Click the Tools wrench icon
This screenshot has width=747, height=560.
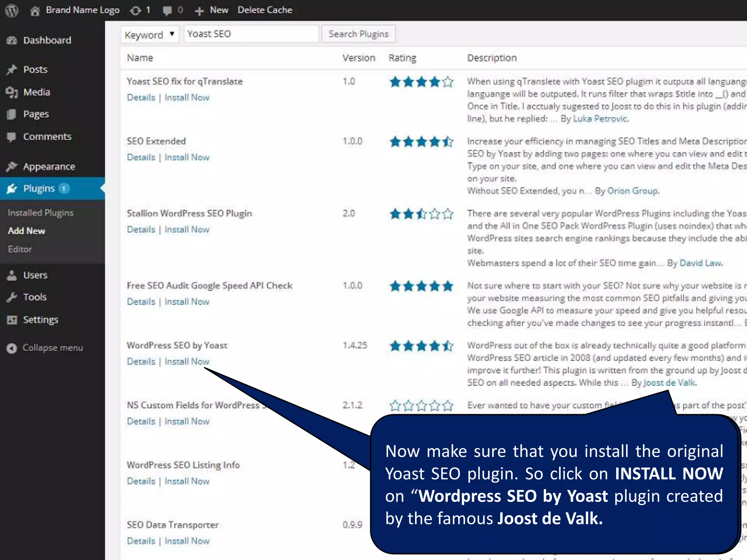tap(12, 297)
